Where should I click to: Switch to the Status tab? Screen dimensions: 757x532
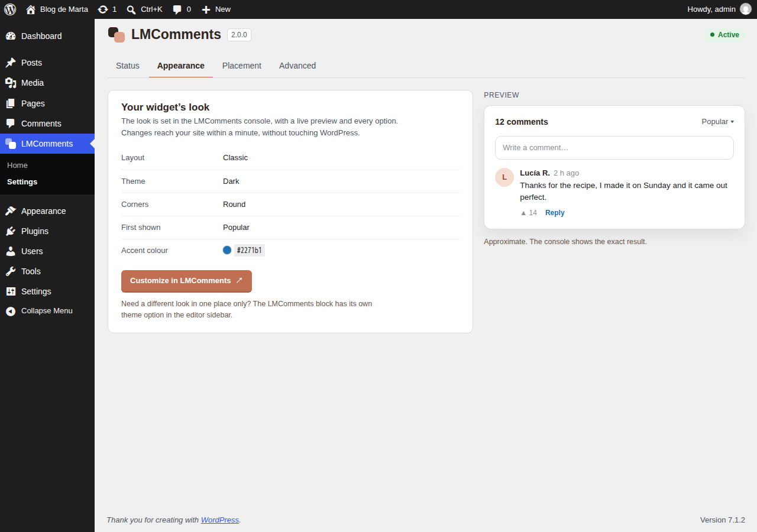pyautogui.click(x=128, y=66)
